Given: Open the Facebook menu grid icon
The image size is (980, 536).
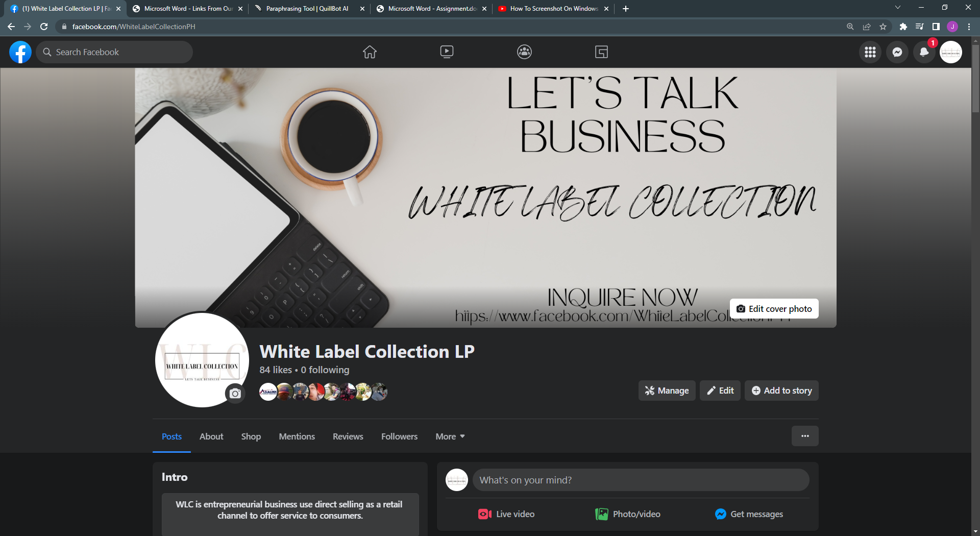Looking at the screenshot, I should click(870, 52).
